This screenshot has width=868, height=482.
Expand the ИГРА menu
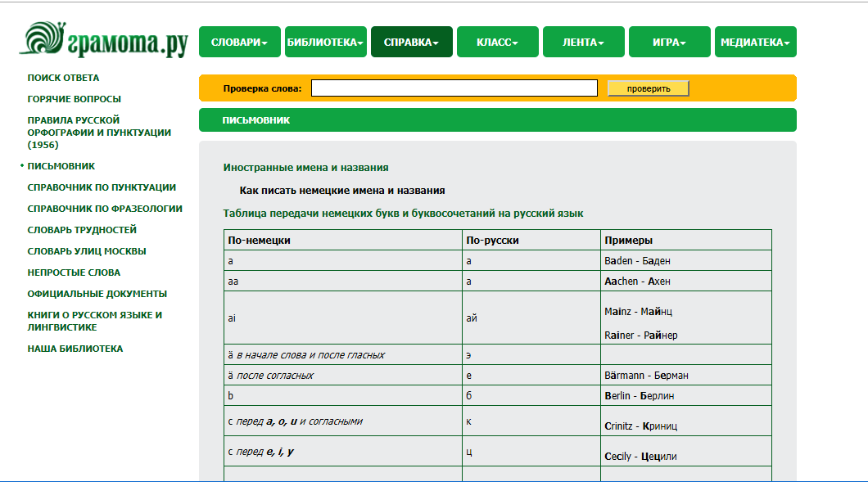669,42
